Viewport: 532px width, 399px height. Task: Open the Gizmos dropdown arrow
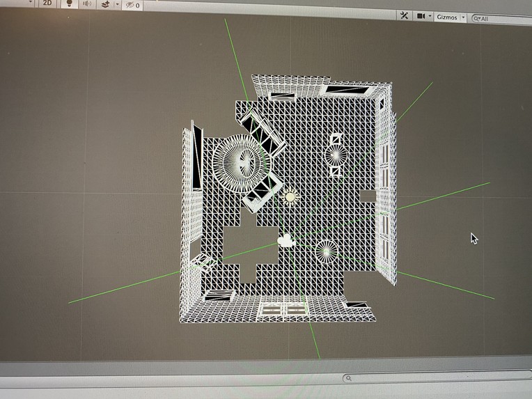point(464,17)
